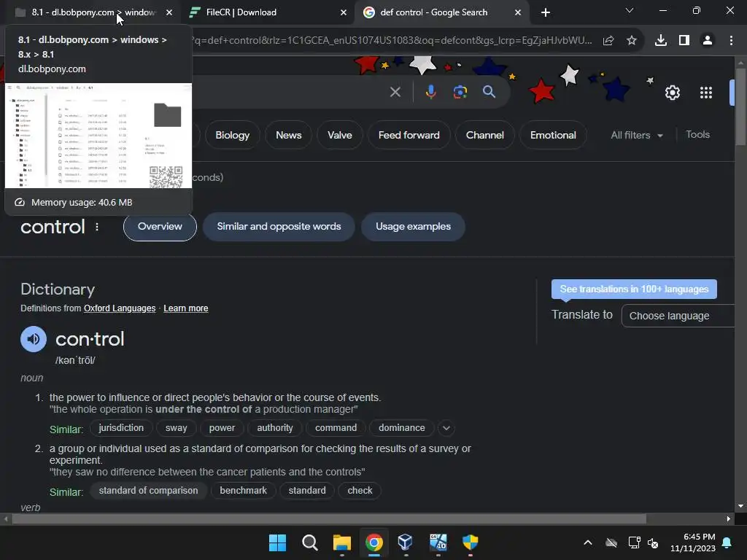Show hidden system tray icons
The height and width of the screenshot is (560, 747).
pyautogui.click(x=588, y=542)
